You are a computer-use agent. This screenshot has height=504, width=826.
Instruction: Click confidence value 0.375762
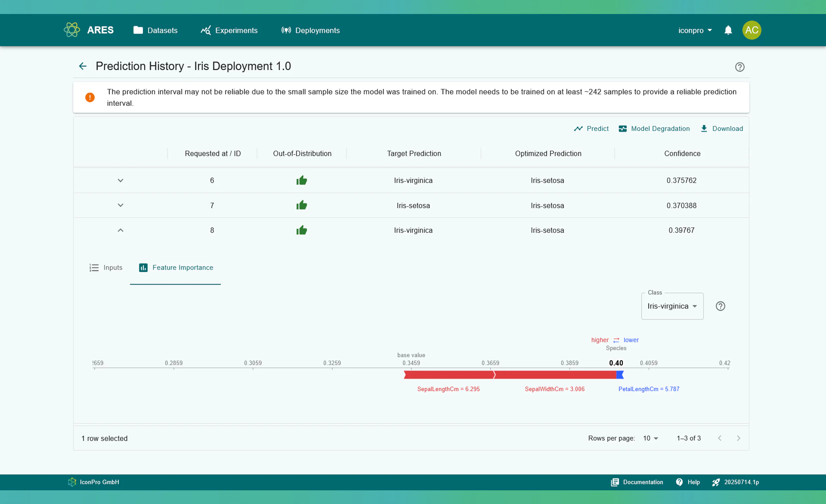coord(681,181)
